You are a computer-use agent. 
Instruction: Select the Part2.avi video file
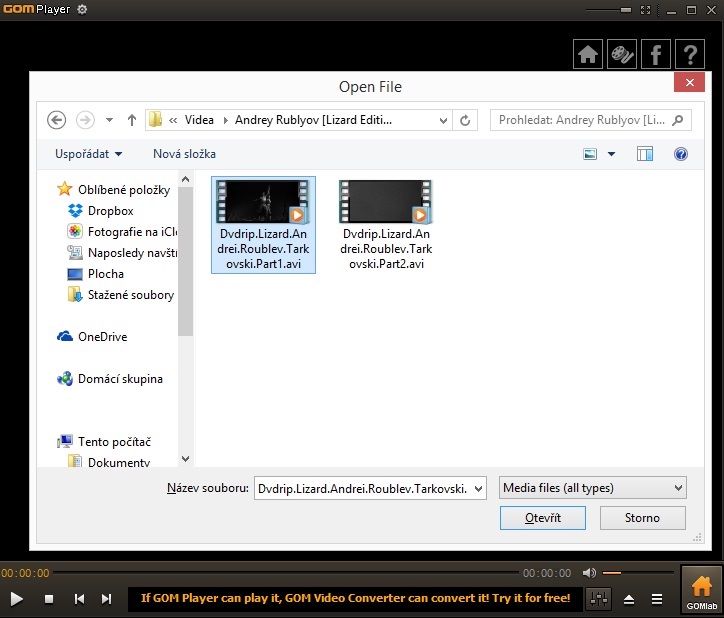386,225
